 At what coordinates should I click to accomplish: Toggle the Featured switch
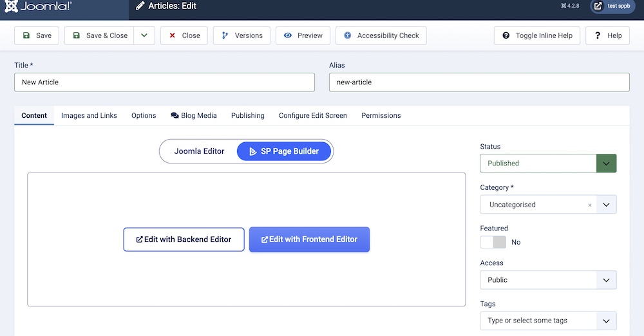[493, 242]
